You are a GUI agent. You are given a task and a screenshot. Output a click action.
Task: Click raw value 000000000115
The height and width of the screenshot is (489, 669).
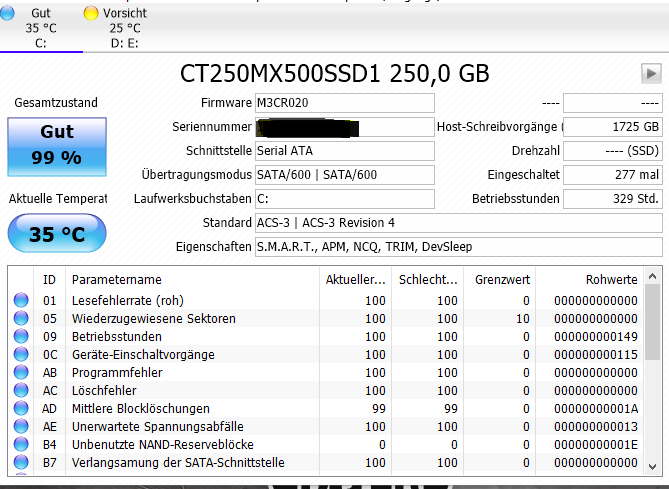(596, 354)
